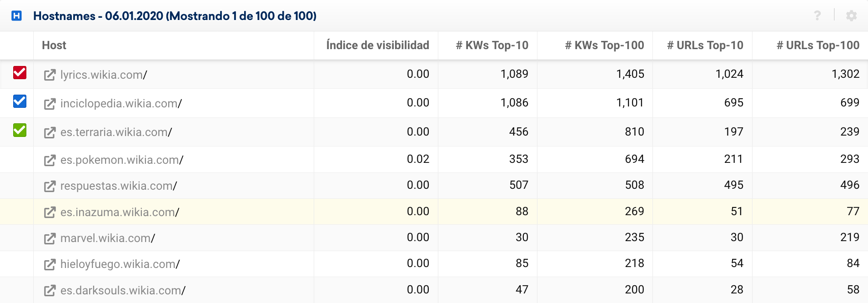Uncheck the red lyrics.wikia.com checkbox
Screen dimensions: 868x303
point(20,73)
